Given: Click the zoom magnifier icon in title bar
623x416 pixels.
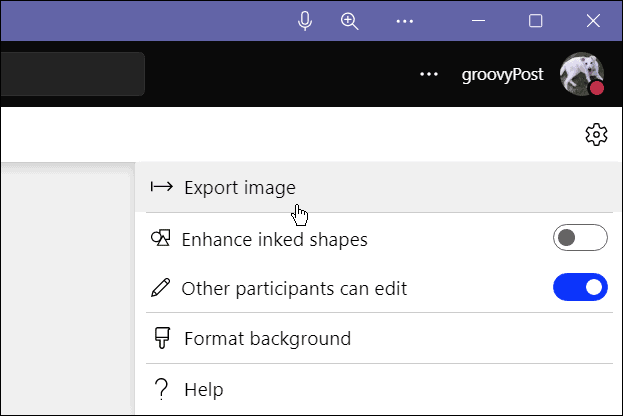Looking at the screenshot, I should tap(350, 21).
